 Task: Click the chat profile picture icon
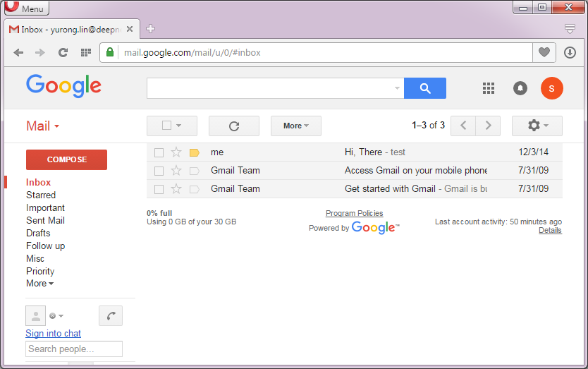click(36, 315)
